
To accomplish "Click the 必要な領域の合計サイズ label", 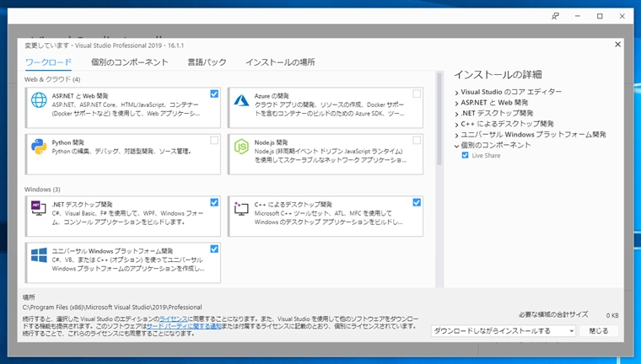I will click(553, 314).
